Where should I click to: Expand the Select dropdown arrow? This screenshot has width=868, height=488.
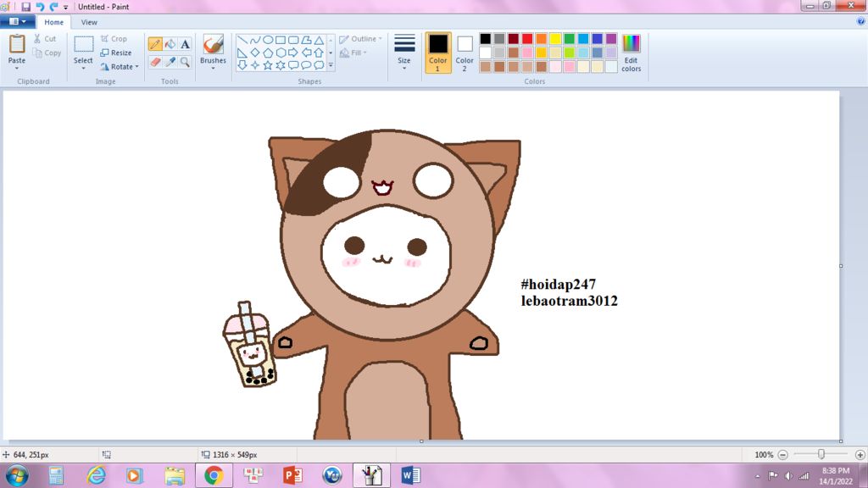coord(83,68)
